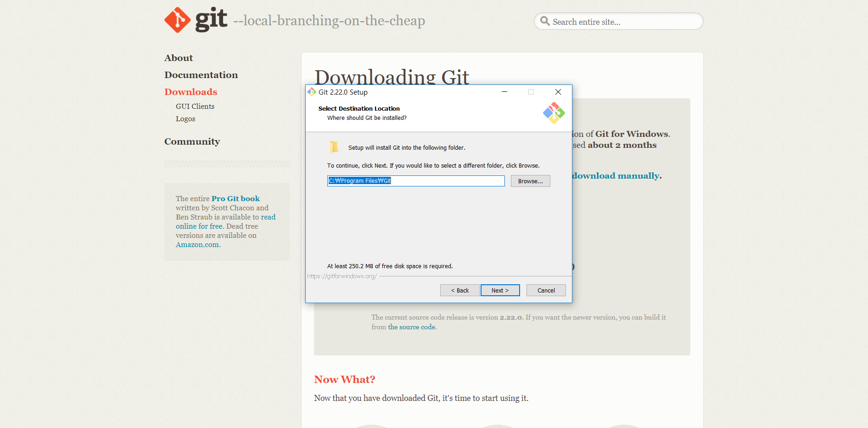This screenshot has height=428, width=868.
Task: Click the Select Destination Location heading
Action: (359, 108)
